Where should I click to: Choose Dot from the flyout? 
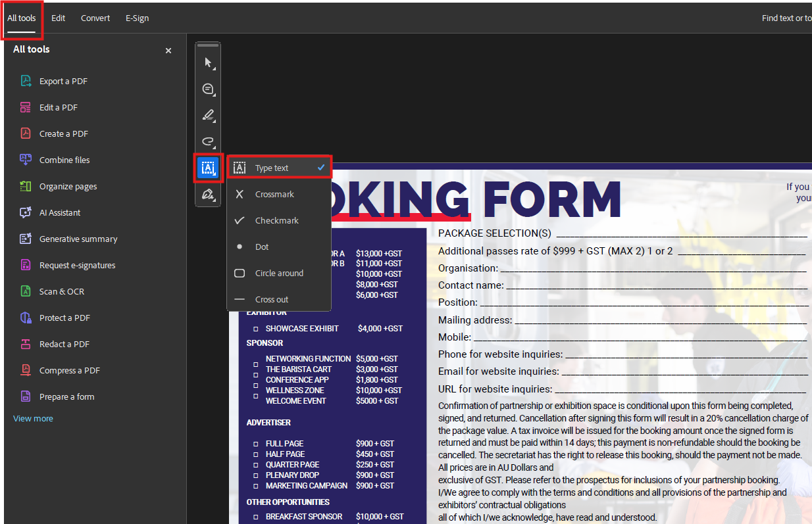click(x=279, y=247)
